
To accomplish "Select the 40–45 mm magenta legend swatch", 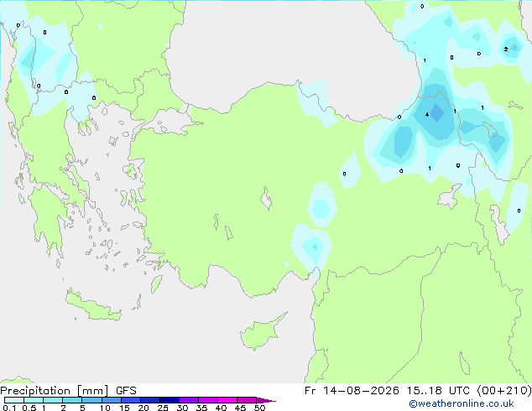I will [x=227, y=400].
